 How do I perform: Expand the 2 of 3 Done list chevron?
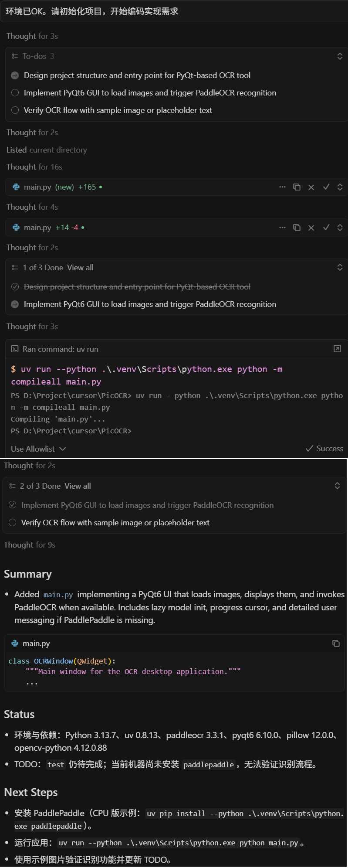[x=337, y=486]
